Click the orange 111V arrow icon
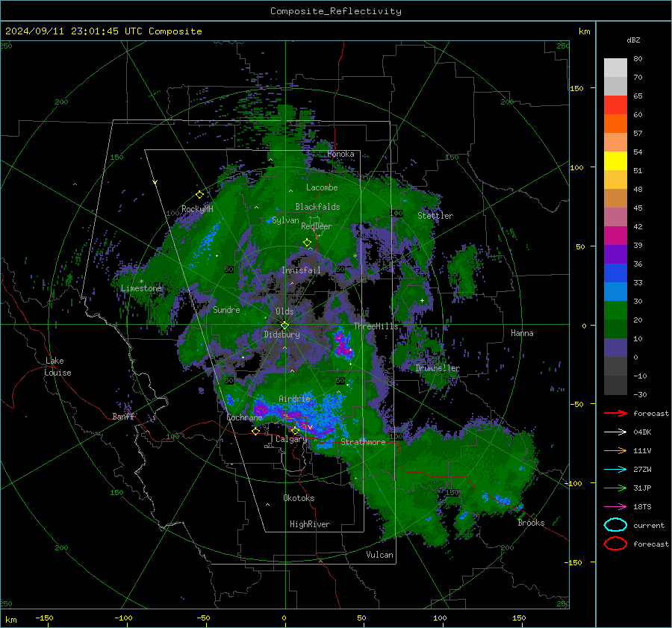This screenshot has width=672, height=628. coord(615,450)
